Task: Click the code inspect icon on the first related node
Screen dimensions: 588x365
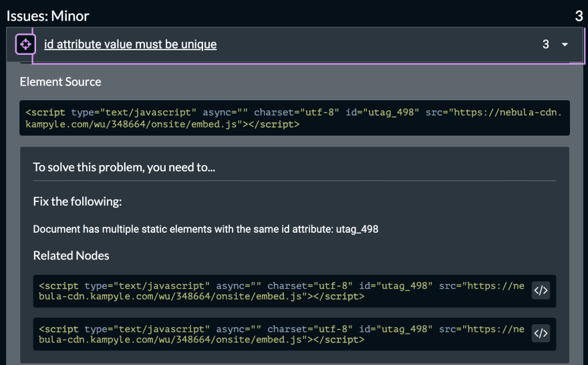Action: click(541, 291)
